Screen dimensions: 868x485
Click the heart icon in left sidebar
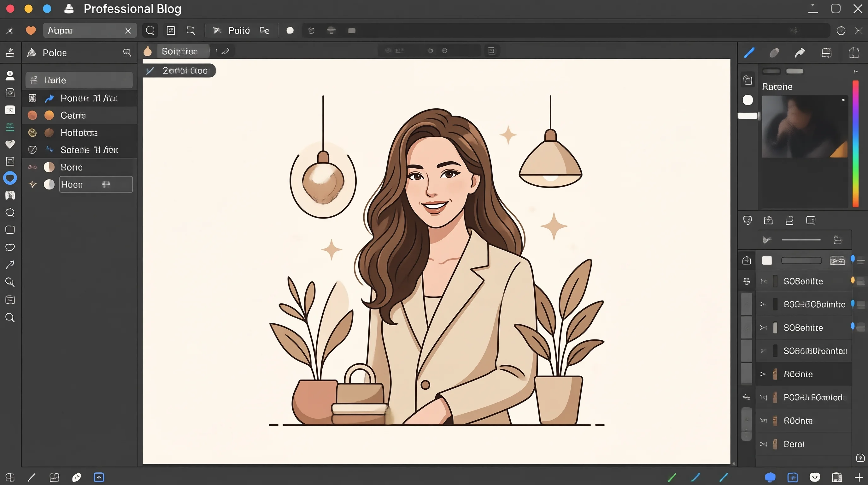click(x=10, y=144)
